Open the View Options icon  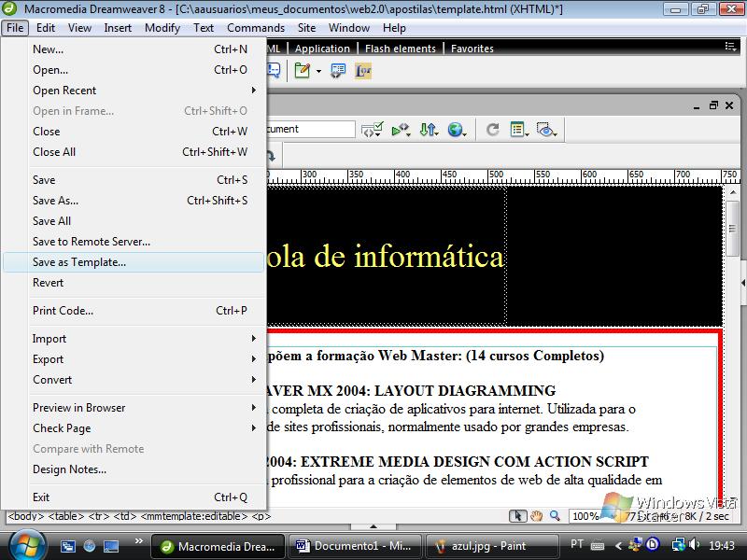coord(519,130)
